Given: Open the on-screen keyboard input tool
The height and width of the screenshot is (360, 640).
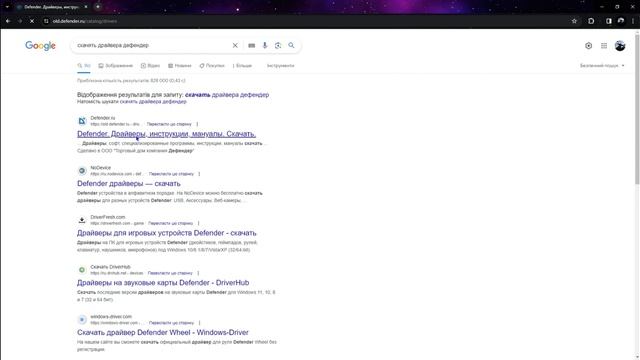Looking at the screenshot, I should click(x=251, y=45).
